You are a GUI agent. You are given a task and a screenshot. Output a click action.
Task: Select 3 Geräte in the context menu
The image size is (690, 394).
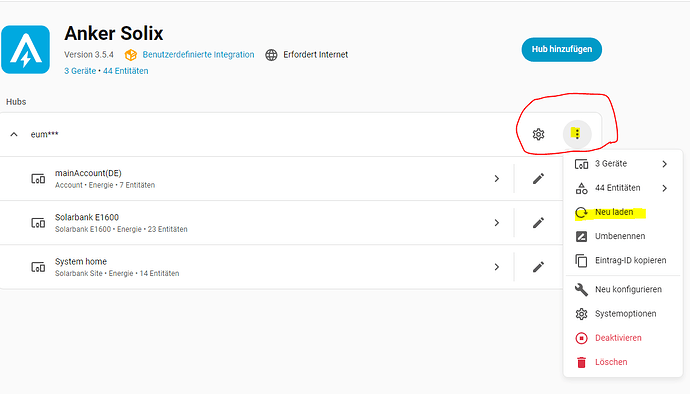[623, 164]
